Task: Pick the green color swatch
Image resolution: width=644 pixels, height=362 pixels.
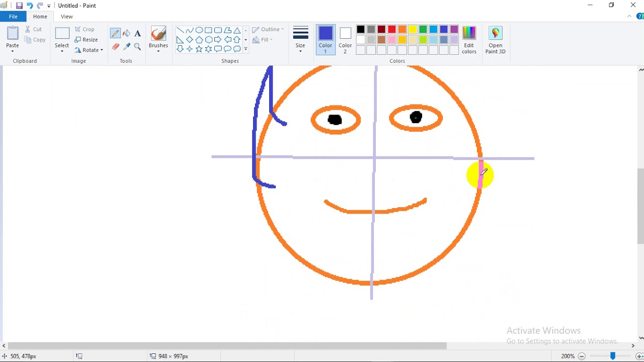Action: (x=423, y=30)
